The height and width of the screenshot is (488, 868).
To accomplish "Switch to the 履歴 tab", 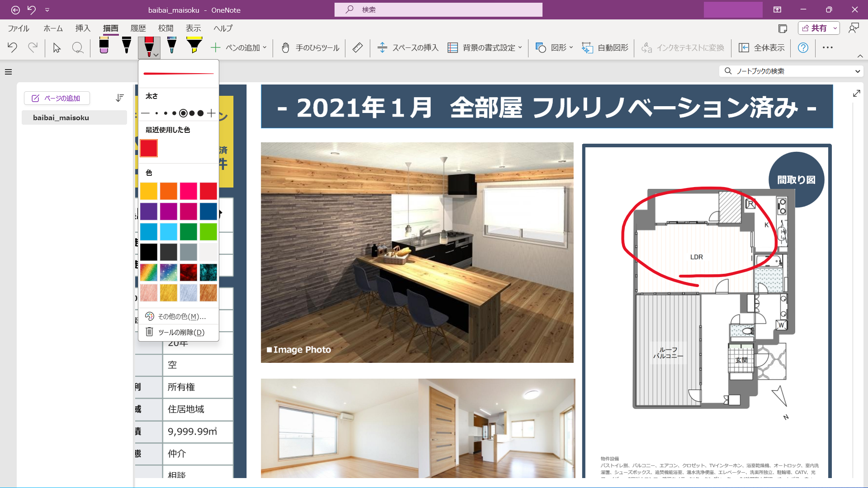I will pos(138,28).
